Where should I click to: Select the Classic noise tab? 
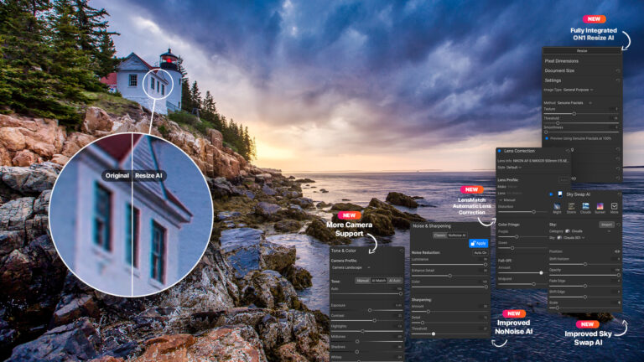click(x=440, y=235)
